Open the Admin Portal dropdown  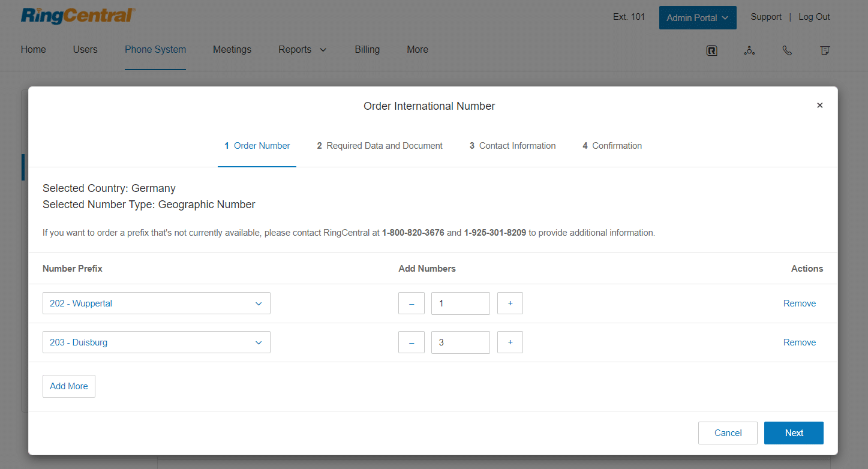click(697, 18)
